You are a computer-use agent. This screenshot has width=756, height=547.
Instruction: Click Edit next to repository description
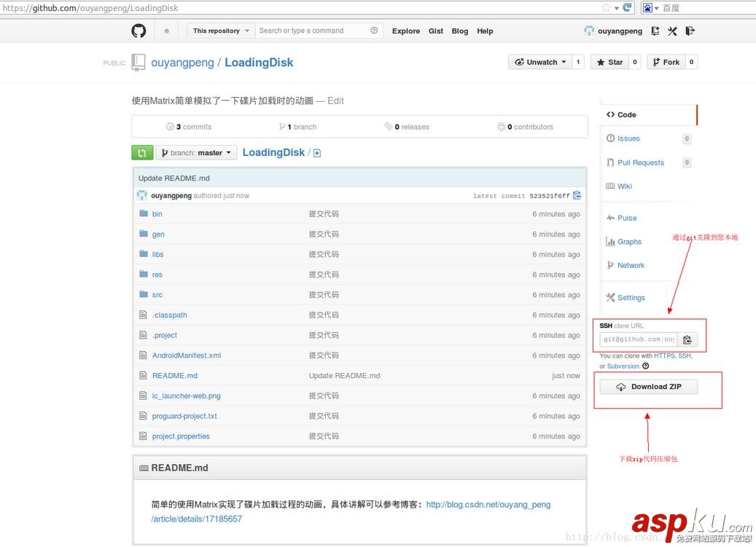(x=335, y=101)
